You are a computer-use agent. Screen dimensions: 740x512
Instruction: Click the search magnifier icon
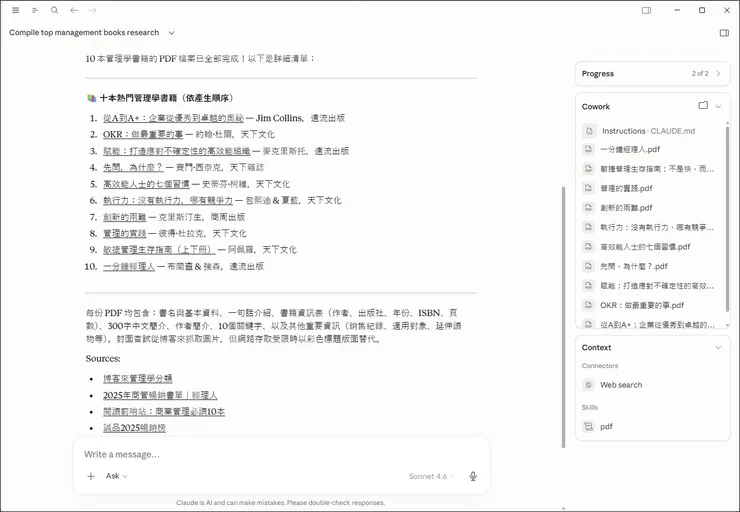(x=55, y=10)
